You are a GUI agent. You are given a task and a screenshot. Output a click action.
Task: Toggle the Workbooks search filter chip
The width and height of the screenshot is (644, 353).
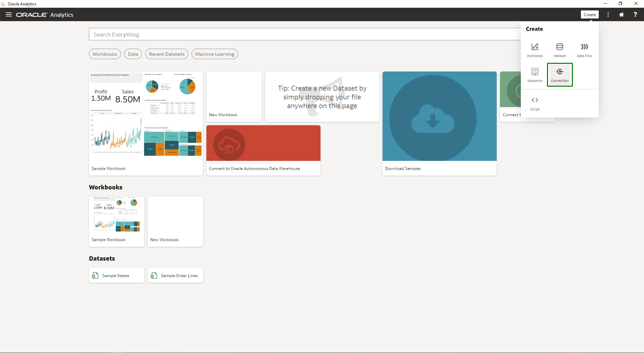pos(105,54)
